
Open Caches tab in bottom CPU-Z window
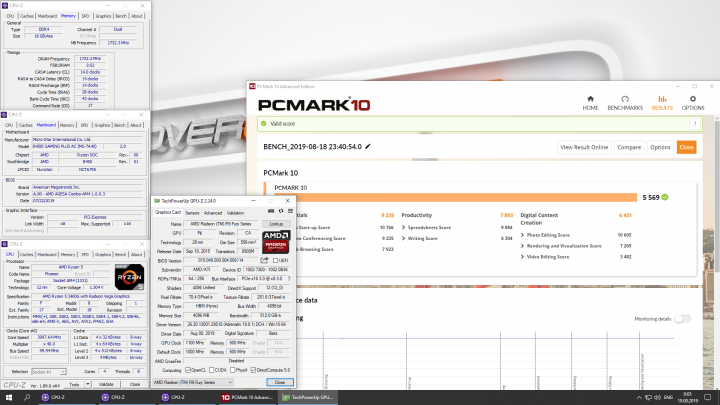pyautogui.click(x=27, y=254)
